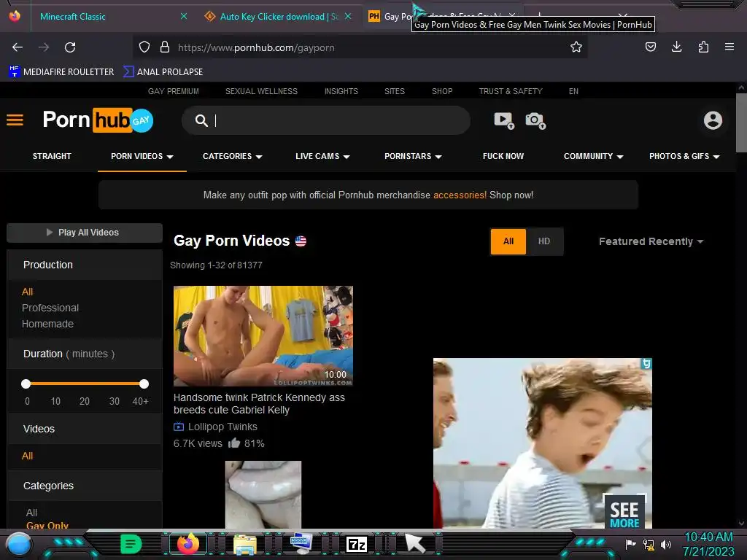Screen dimensions: 747x560
Task: Go back with the browser Back arrow
Action: pos(18,47)
